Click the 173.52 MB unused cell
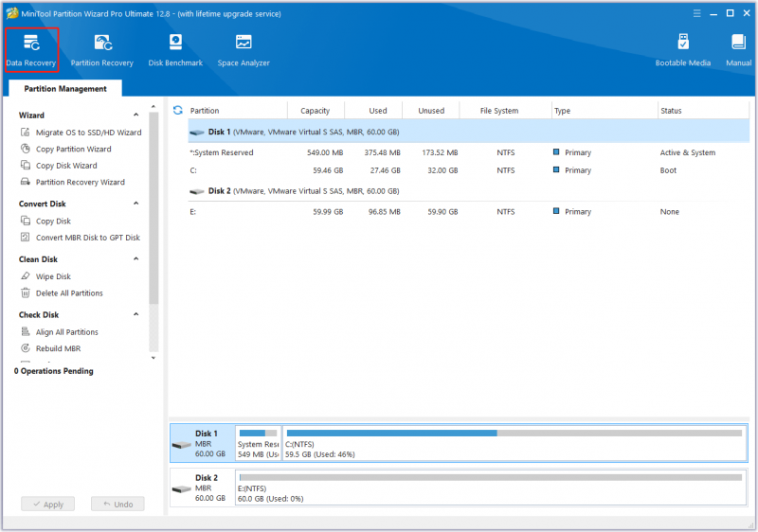The image size is (758, 532). 440,152
